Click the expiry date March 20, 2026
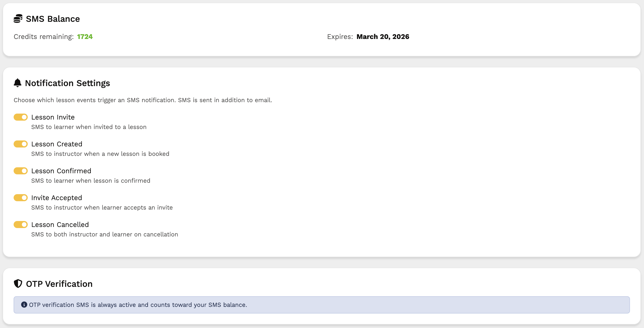 tap(382, 37)
